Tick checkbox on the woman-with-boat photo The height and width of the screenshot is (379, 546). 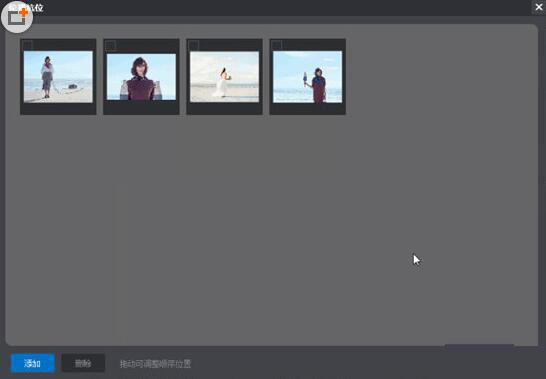click(x=28, y=45)
